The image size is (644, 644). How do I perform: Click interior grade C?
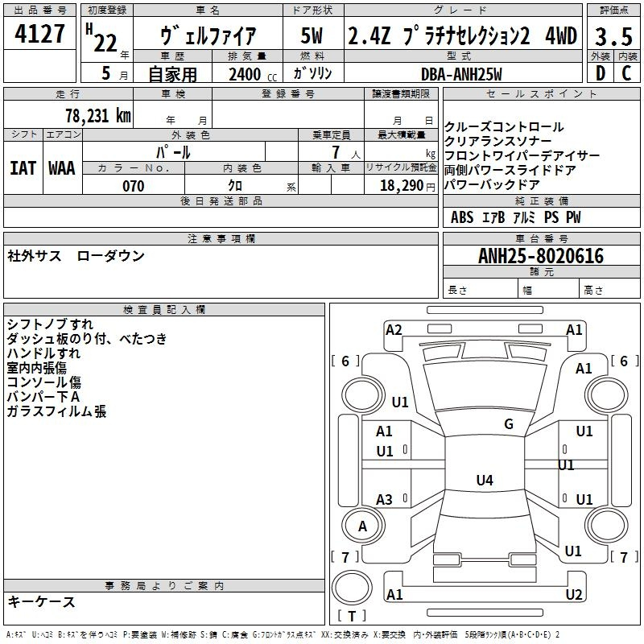coord(626,73)
